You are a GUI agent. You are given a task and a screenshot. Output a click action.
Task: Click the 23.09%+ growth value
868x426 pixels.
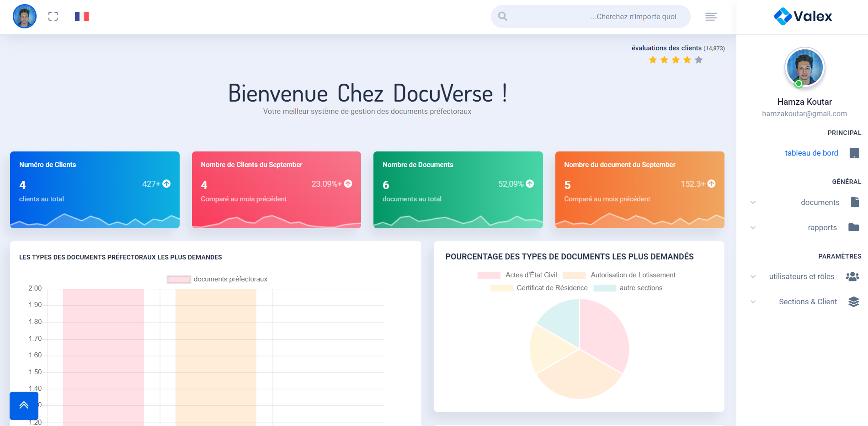[x=326, y=184]
